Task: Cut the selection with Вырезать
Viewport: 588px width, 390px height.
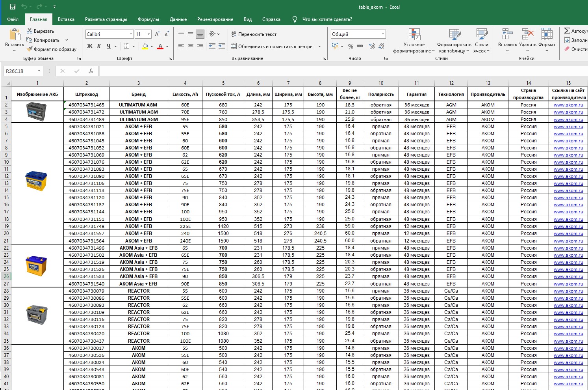Action: tap(40, 31)
